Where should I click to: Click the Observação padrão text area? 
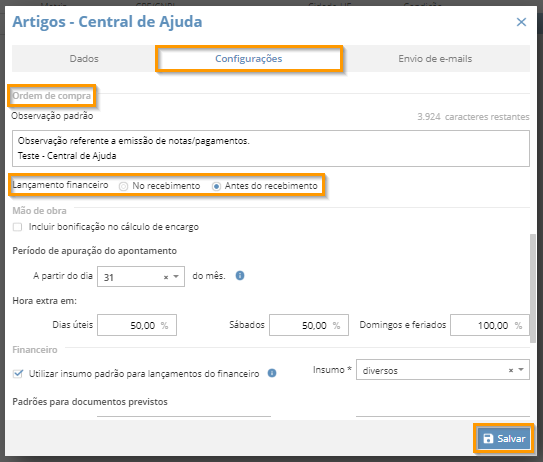point(271,148)
